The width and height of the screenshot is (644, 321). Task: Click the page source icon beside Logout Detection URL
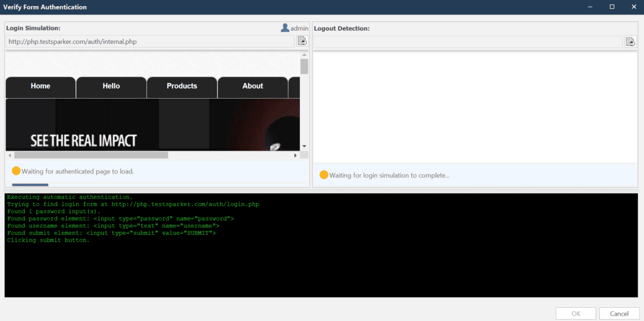point(630,42)
